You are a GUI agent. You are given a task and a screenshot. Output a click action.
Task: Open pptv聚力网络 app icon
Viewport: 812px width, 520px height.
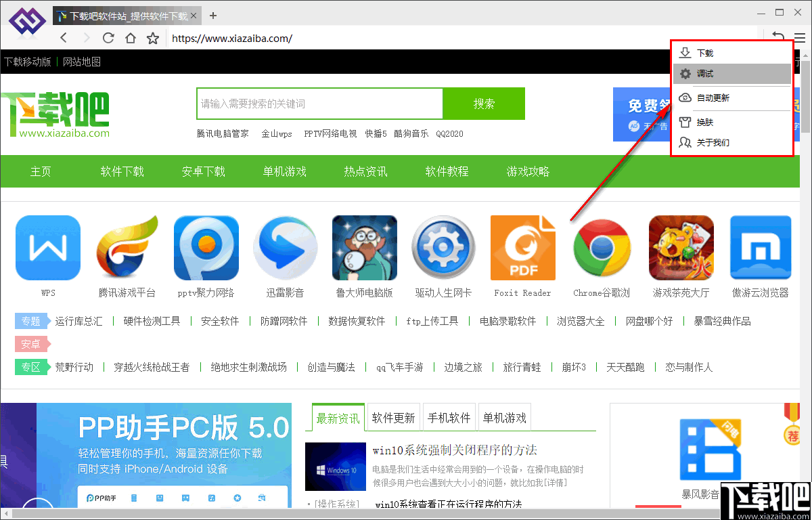(x=206, y=248)
